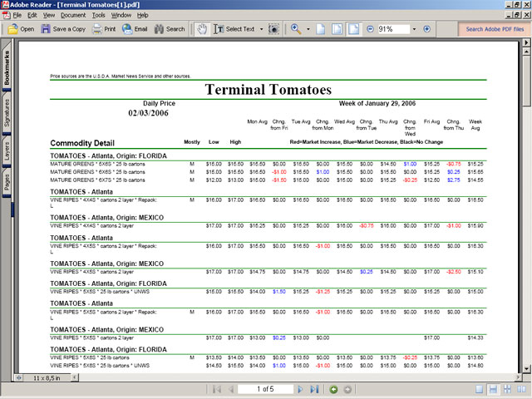Click the horizontal scrollbar right arrow
This screenshot has height=399, width=532.
[x=518, y=377]
